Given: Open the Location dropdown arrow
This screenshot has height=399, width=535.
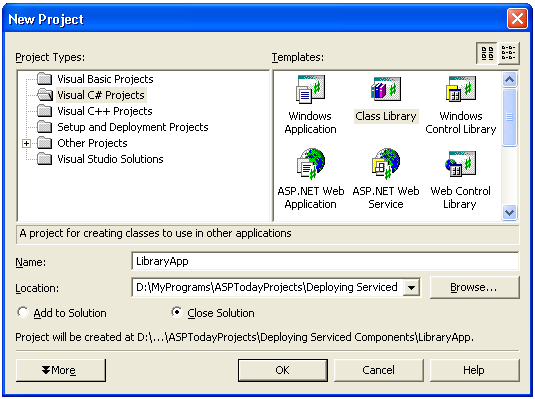Looking at the screenshot, I should click(411, 288).
